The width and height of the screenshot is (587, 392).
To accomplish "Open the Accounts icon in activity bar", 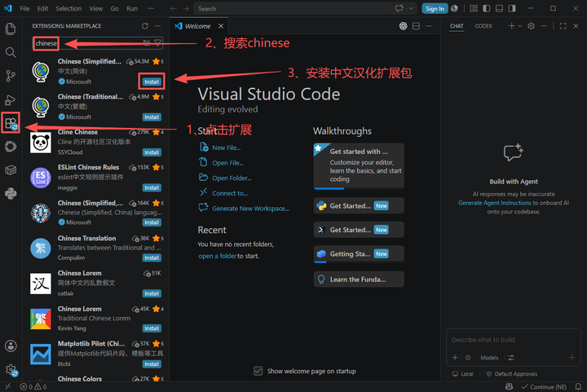I will pyautogui.click(x=11, y=346).
